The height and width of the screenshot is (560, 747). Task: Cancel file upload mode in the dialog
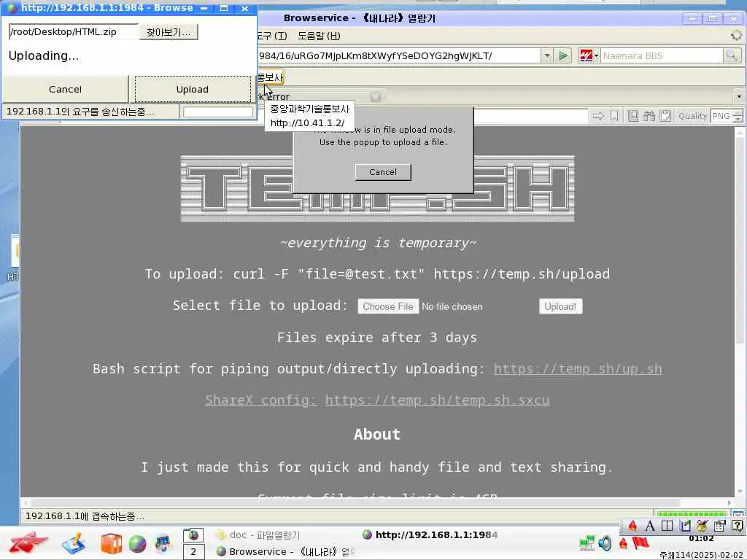tap(382, 172)
